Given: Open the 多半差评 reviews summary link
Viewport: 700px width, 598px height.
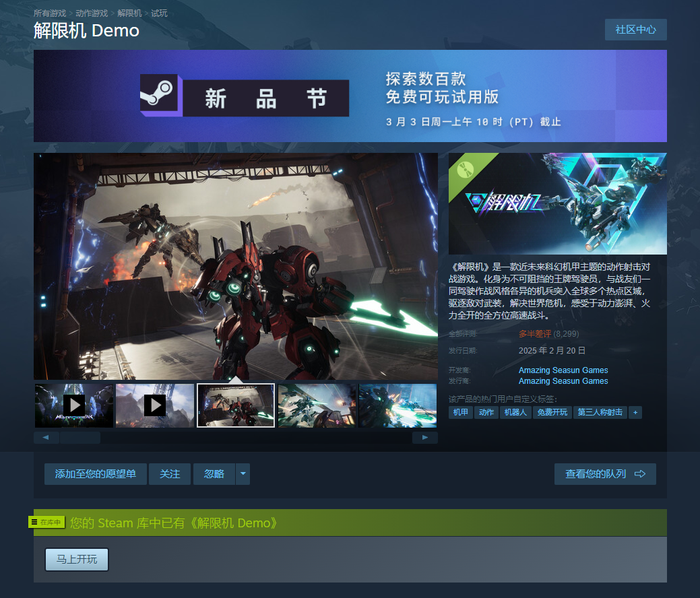Looking at the screenshot, I should [535, 334].
